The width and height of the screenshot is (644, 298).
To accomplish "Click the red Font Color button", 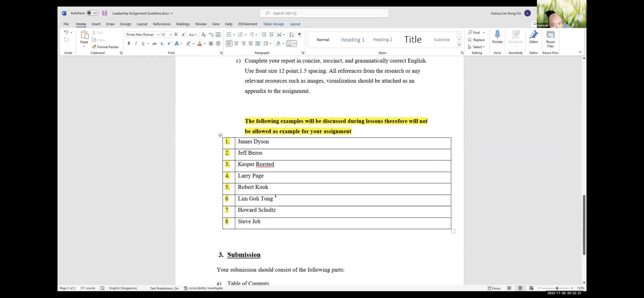I will (200, 44).
